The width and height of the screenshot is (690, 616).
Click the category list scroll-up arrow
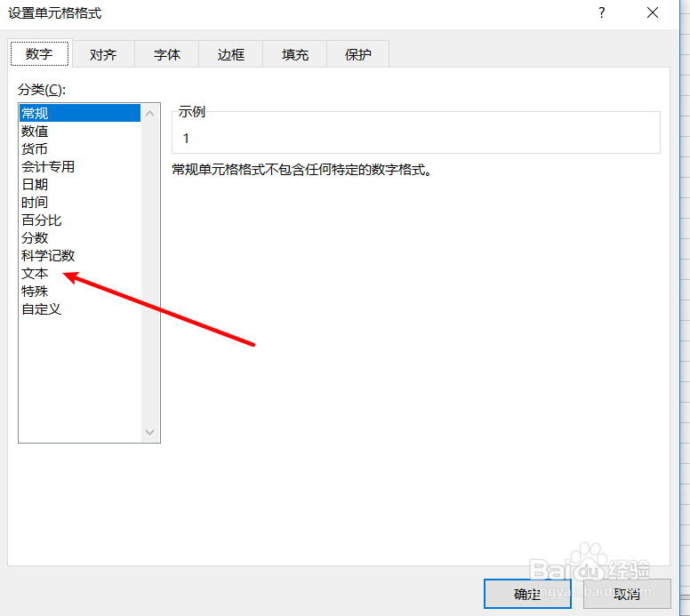click(x=150, y=114)
